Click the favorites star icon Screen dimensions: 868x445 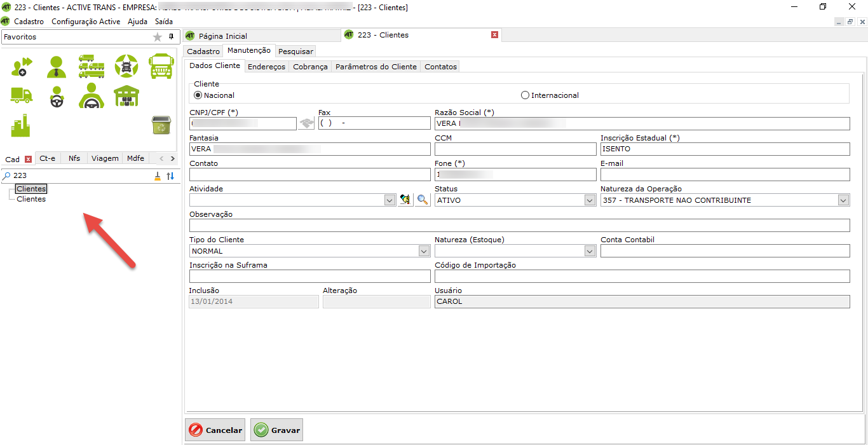(x=158, y=38)
